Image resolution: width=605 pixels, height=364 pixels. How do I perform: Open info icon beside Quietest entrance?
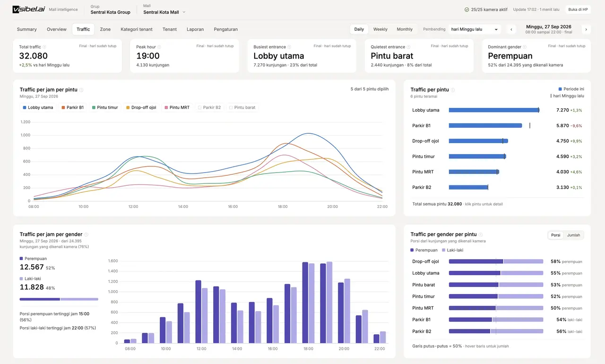pyautogui.click(x=408, y=47)
